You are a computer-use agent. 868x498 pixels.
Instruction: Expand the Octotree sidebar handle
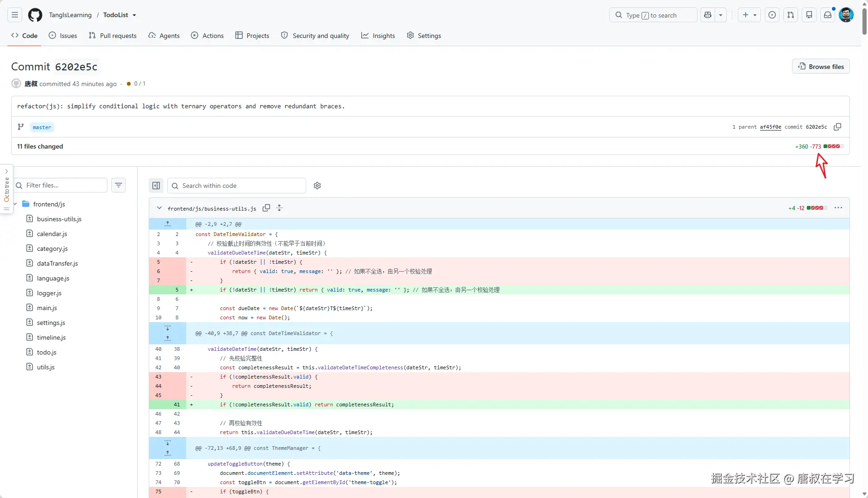pyautogui.click(x=6, y=190)
